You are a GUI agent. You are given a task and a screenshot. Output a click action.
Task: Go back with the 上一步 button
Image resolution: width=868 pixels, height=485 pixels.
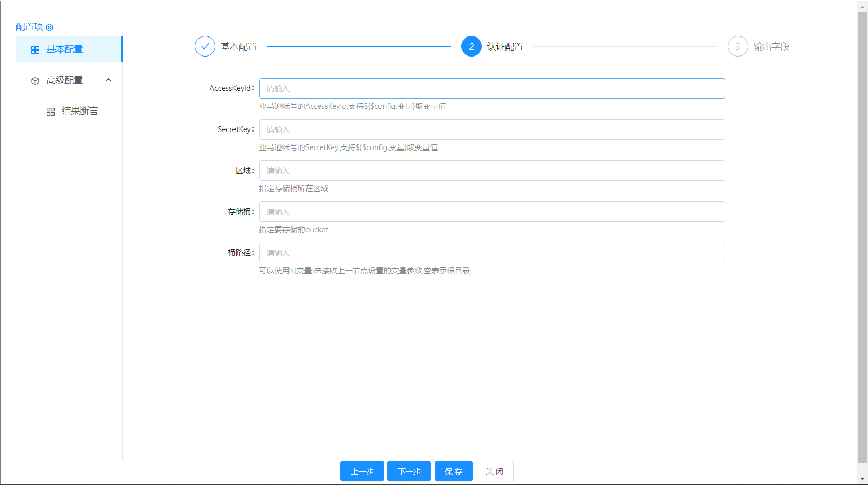click(x=362, y=471)
